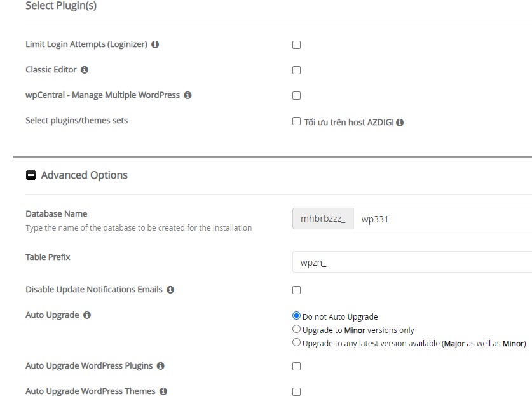Click info icon beside Disable Update Notifications Emails

pyautogui.click(x=170, y=290)
